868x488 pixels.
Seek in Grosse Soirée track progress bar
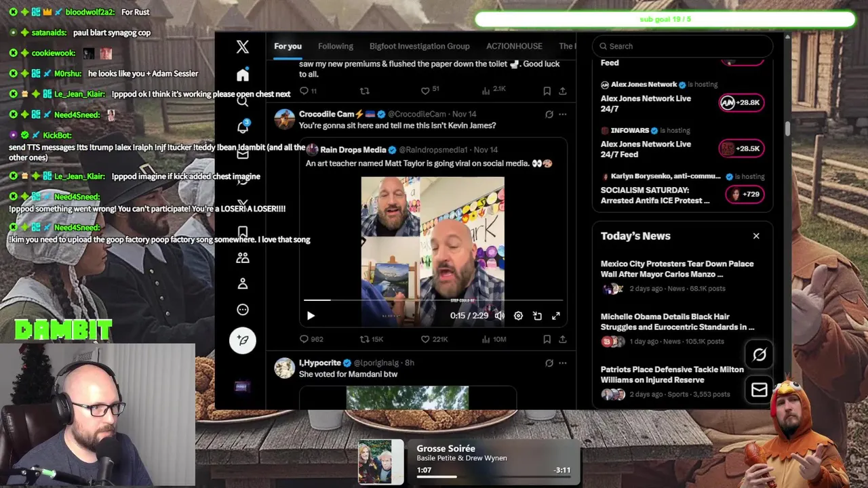coord(493,476)
